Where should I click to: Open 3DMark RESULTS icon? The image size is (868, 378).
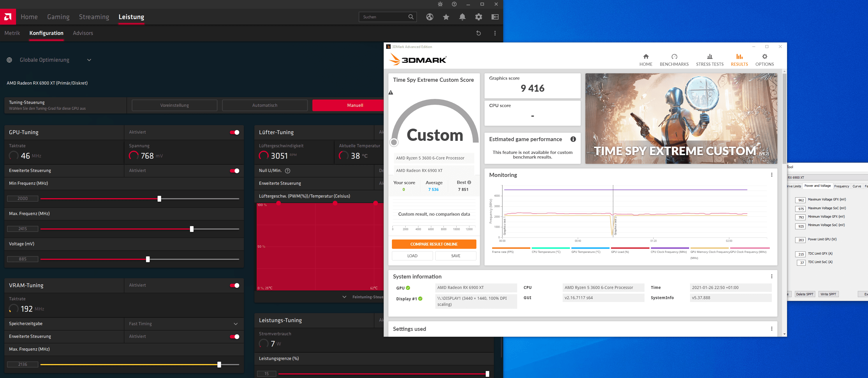[739, 56]
